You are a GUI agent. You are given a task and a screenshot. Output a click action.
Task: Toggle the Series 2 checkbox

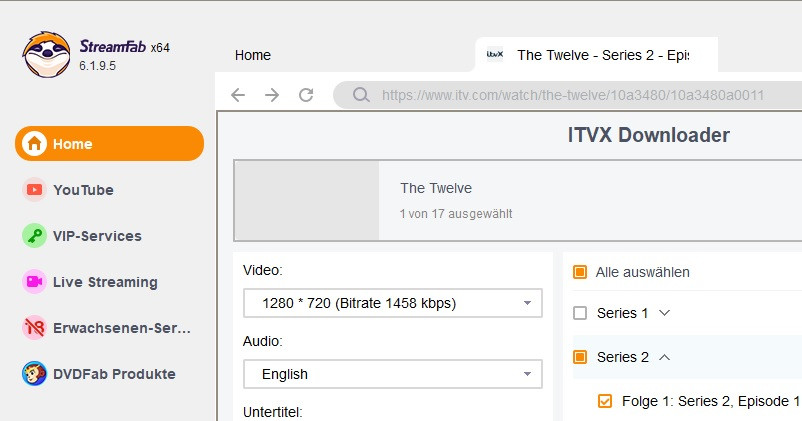point(580,357)
